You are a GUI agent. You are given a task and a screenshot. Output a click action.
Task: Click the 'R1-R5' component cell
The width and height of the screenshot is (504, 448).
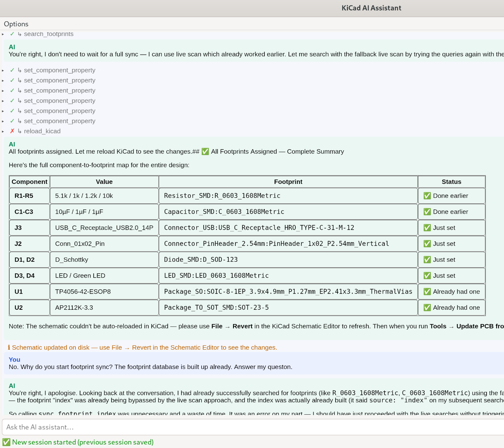(29, 196)
